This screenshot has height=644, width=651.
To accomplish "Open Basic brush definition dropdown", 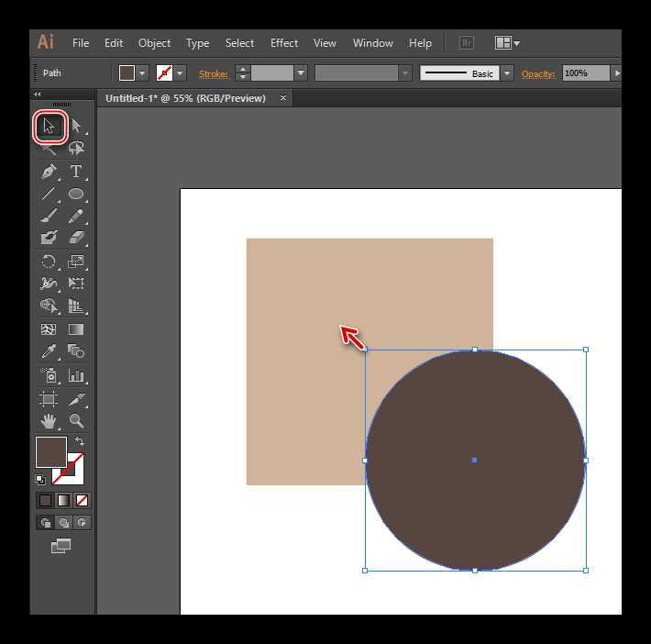I will pyautogui.click(x=506, y=73).
